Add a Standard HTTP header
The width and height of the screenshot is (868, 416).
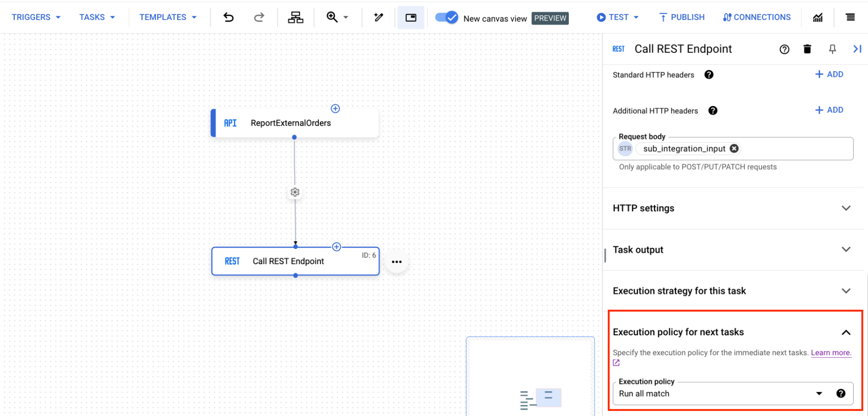(829, 74)
